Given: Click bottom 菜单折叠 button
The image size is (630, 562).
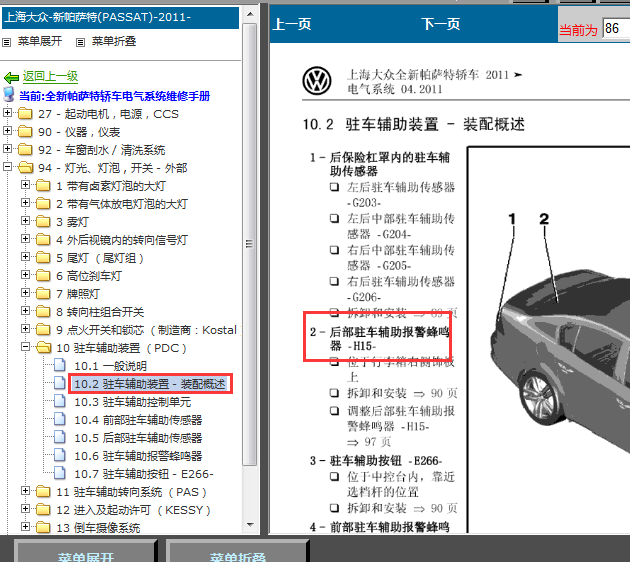Looking at the screenshot, I should (x=237, y=551).
